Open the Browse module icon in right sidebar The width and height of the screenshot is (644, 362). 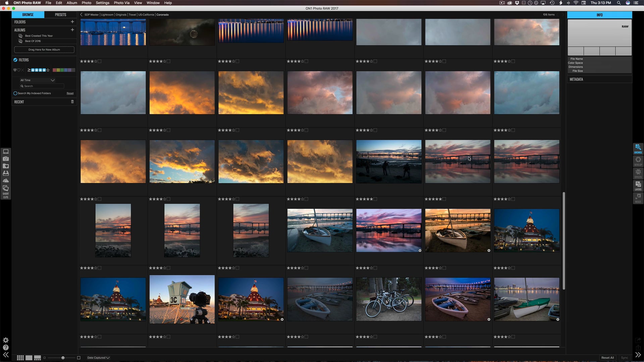[638, 148]
